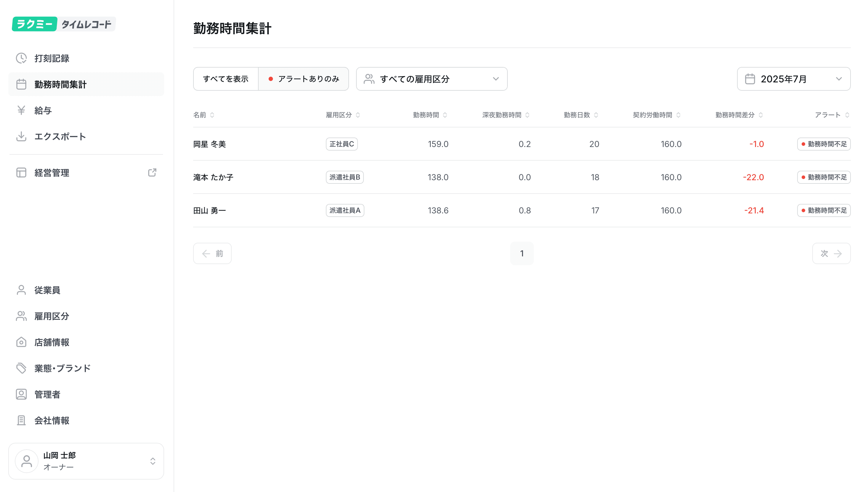Click the building icon for 会社情報
The image size is (868, 492).
click(21, 420)
